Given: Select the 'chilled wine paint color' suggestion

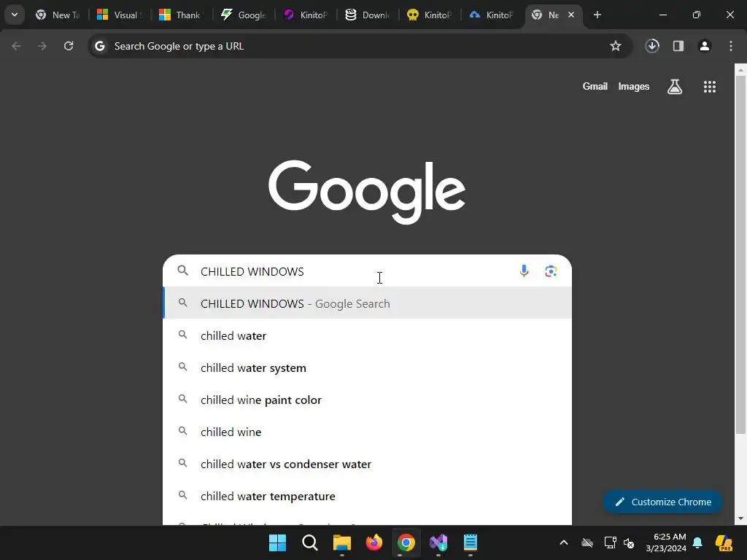Looking at the screenshot, I should (x=368, y=400).
